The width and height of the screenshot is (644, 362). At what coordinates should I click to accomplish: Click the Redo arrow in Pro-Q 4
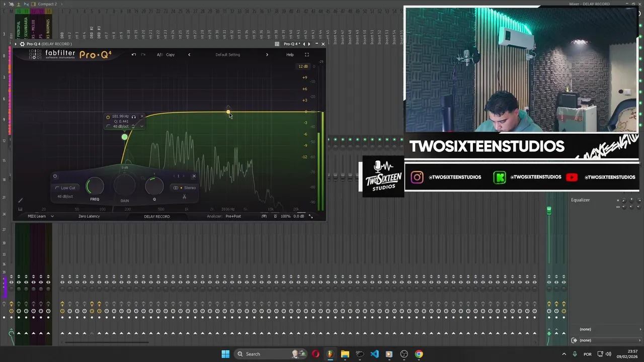pyautogui.click(x=143, y=54)
